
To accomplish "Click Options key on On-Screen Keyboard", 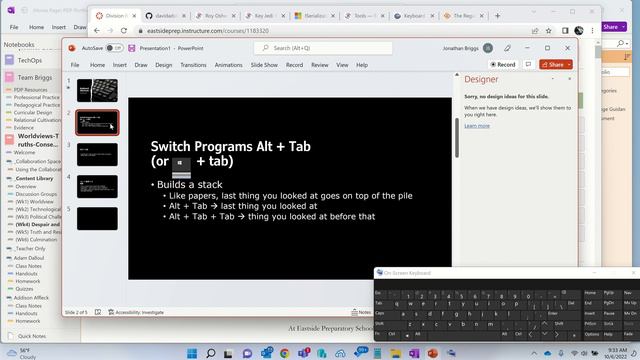I will (x=591, y=334).
